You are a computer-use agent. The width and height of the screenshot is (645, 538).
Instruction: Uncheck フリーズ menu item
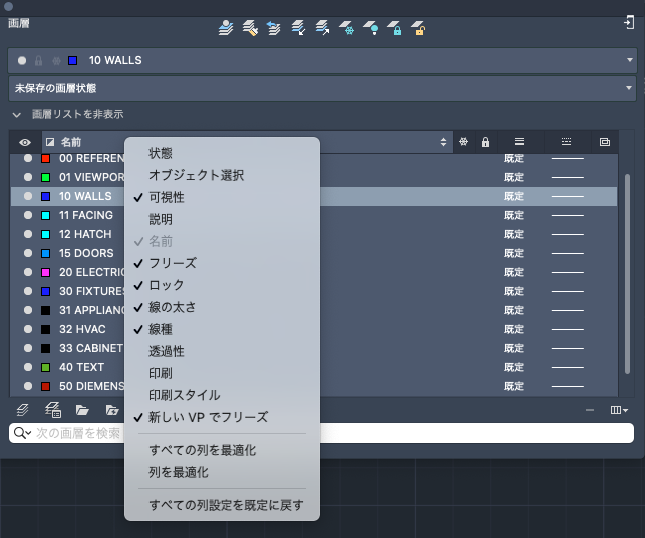222,263
